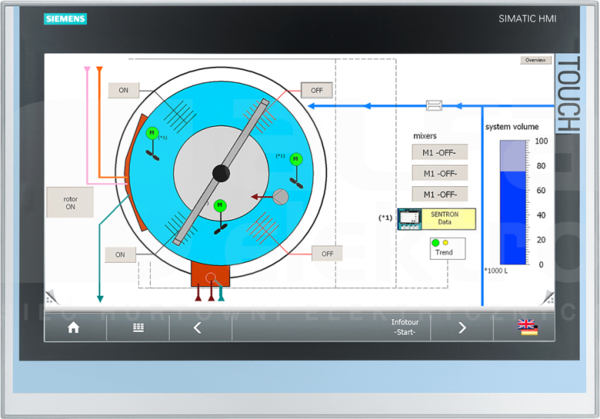Click the "mixers" heading
Viewport: 600px width, 419px height.
[x=425, y=136]
